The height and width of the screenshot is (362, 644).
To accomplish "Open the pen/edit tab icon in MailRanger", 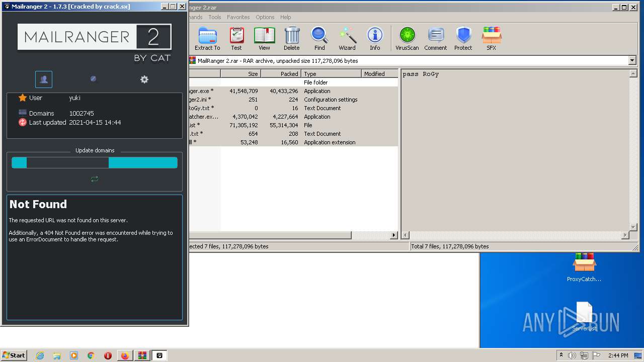I will tap(93, 79).
